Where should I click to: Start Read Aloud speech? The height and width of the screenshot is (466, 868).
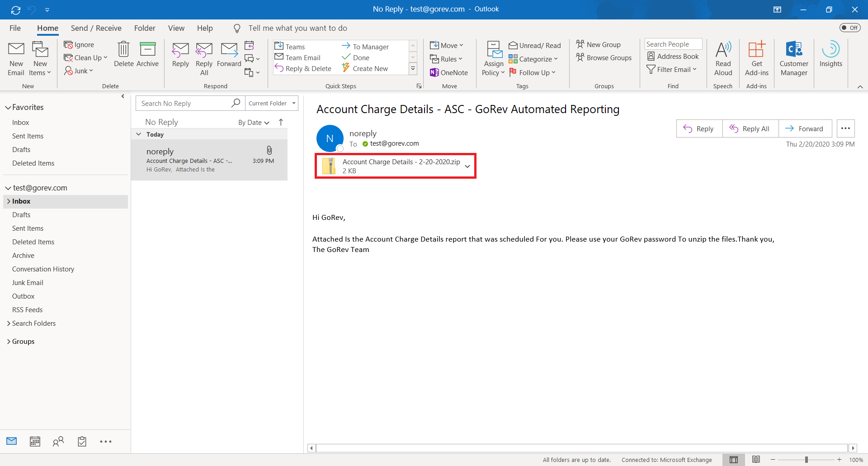click(723, 58)
